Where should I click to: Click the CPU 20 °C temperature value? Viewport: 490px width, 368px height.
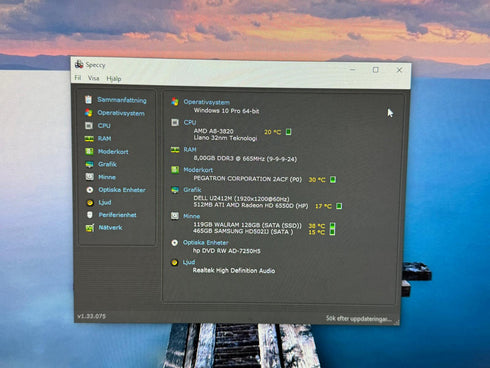[x=273, y=132]
